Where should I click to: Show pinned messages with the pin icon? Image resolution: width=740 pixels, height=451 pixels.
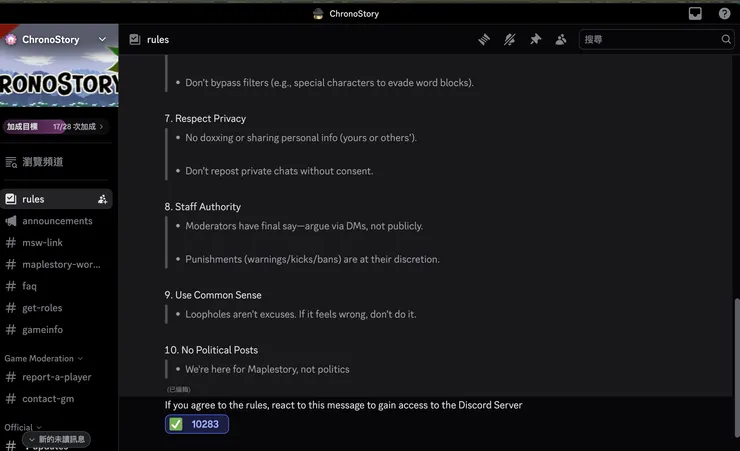[535, 39]
